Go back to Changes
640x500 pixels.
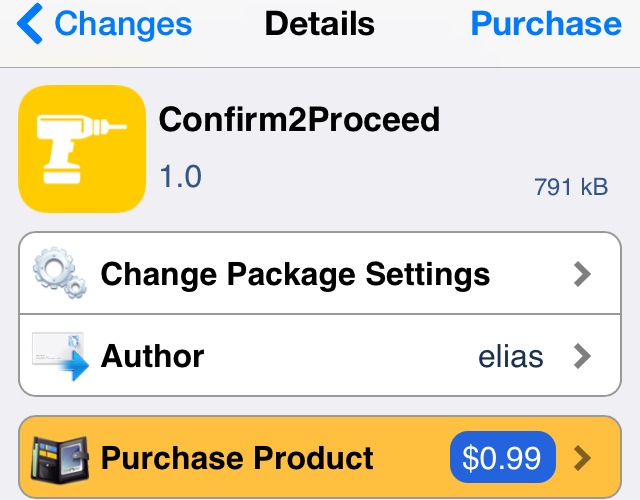point(104,23)
